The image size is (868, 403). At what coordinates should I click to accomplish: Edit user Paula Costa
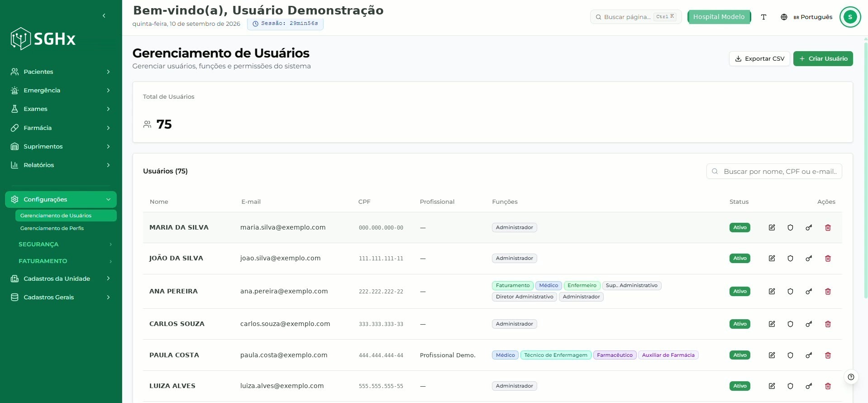click(772, 355)
